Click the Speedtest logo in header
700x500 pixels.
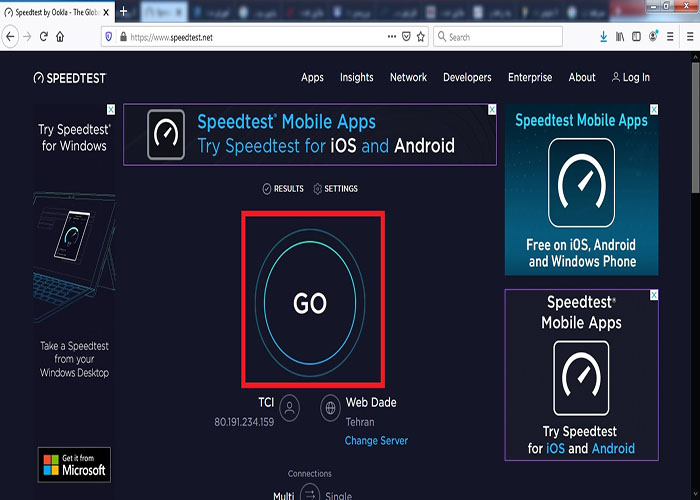[x=69, y=78]
